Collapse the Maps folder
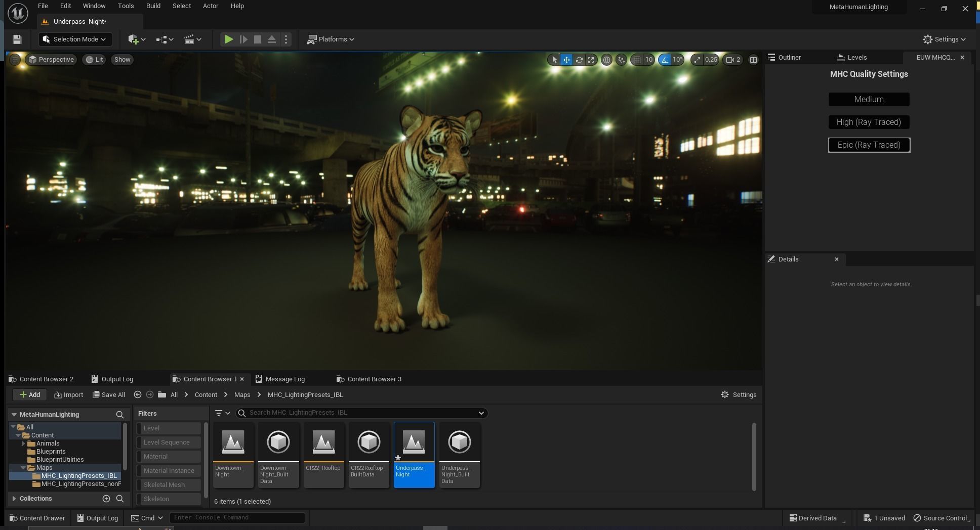This screenshot has width=980, height=530. click(23, 468)
